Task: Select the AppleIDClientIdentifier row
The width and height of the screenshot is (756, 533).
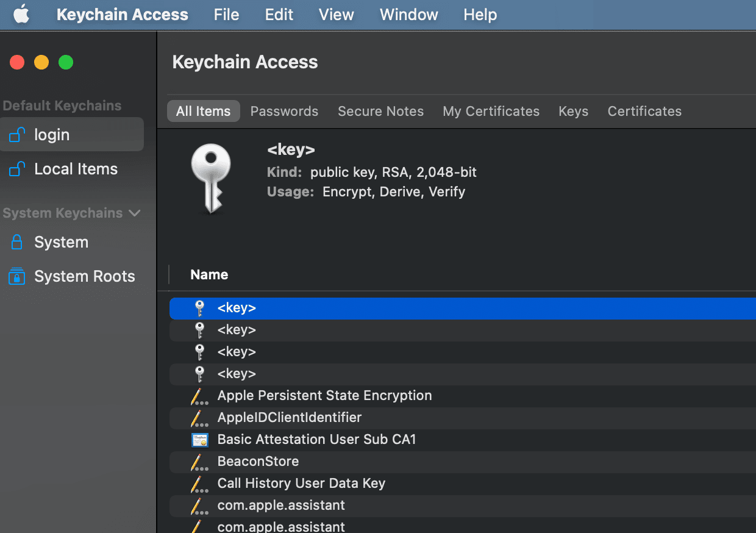Action: [x=289, y=418]
